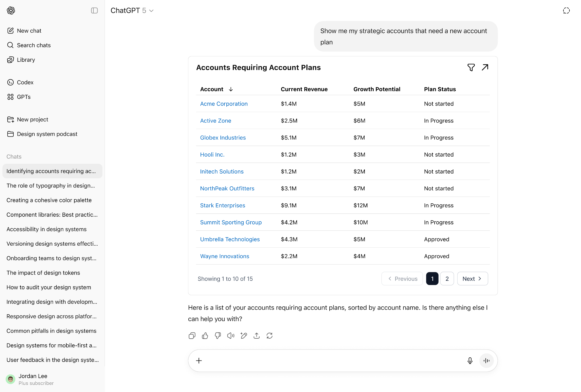The image size is (581, 392).
Task: Click the user message bubble
Action: tap(406, 36)
